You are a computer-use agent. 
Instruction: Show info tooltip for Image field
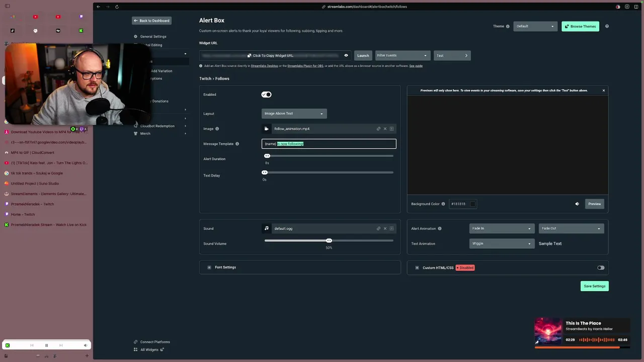217,129
